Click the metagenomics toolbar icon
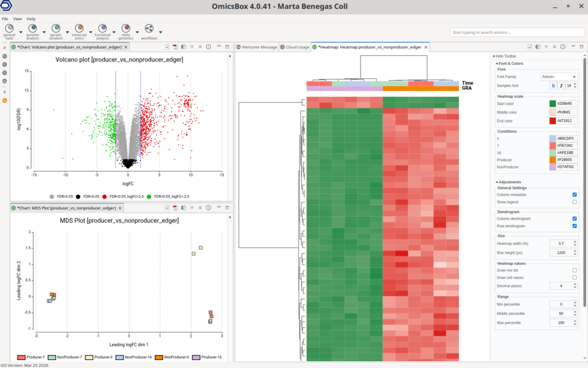 (x=126, y=29)
